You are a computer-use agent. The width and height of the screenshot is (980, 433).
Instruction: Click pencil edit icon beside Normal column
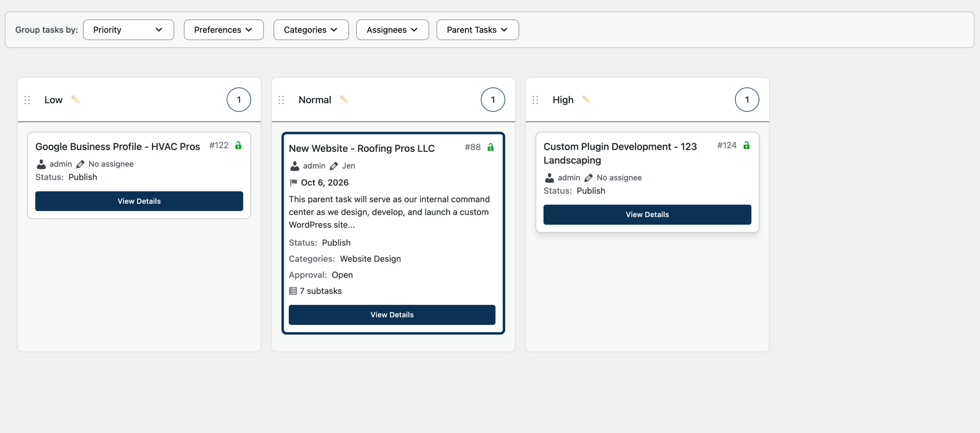pyautogui.click(x=344, y=100)
